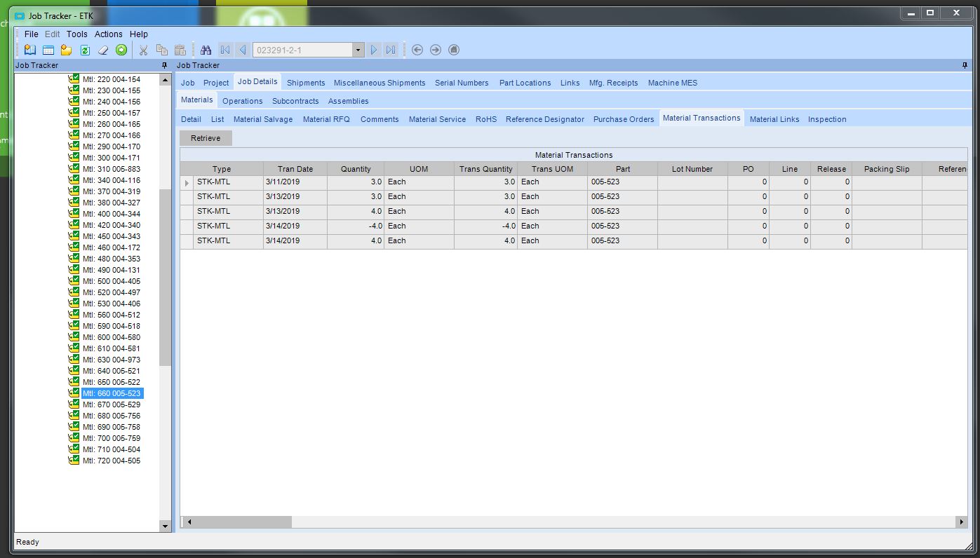Click the pin icon of the right Job Tracker panel
The height and width of the screenshot is (558, 980).
point(965,65)
